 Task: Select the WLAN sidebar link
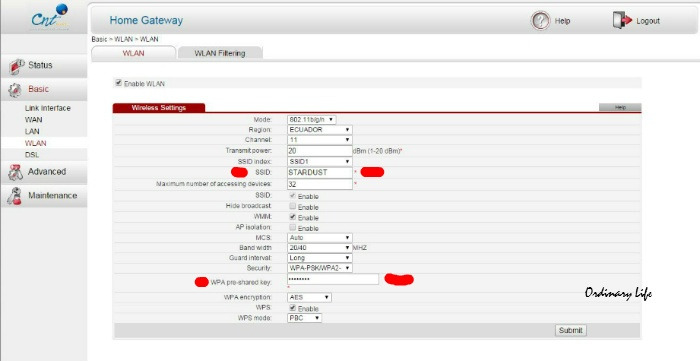pyautogui.click(x=36, y=143)
